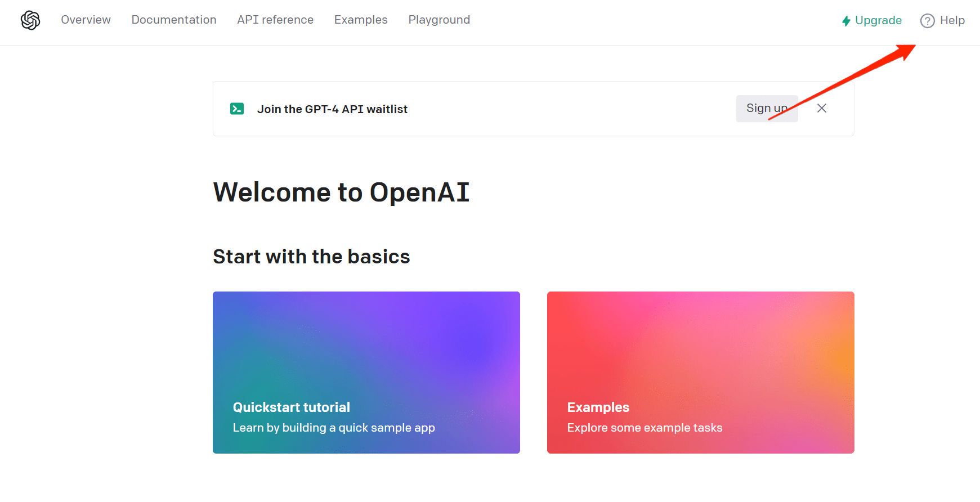Click the Upgrade link text
The height and width of the screenshot is (502, 980).
coord(878,20)
